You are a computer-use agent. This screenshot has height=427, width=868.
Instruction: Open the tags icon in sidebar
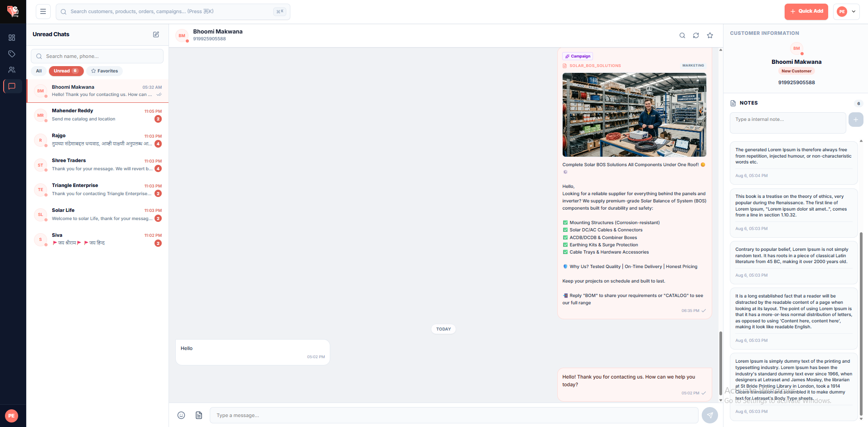[12, 54]
